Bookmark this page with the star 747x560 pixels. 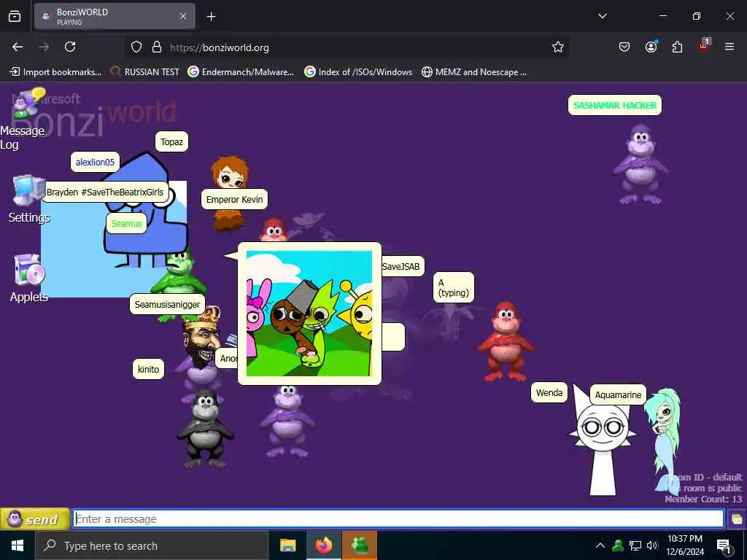[x=558, y=47]
